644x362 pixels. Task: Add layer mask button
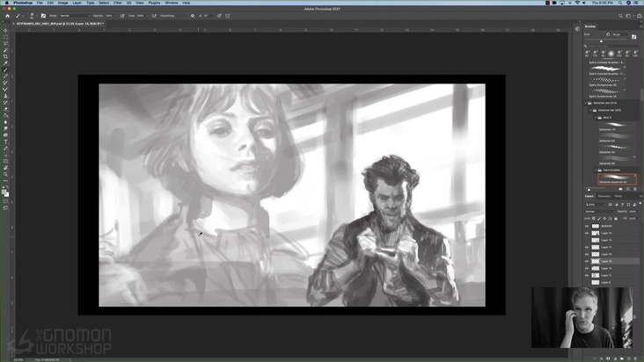point(608,358)
